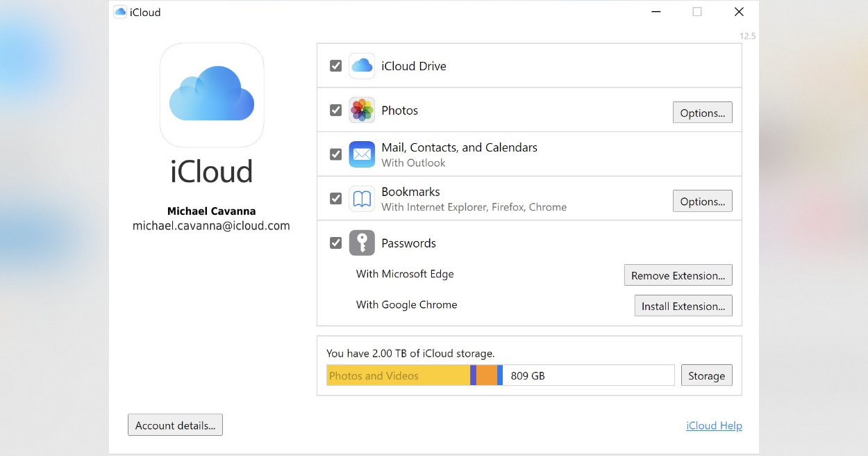Open Account details

coord(175,425)
